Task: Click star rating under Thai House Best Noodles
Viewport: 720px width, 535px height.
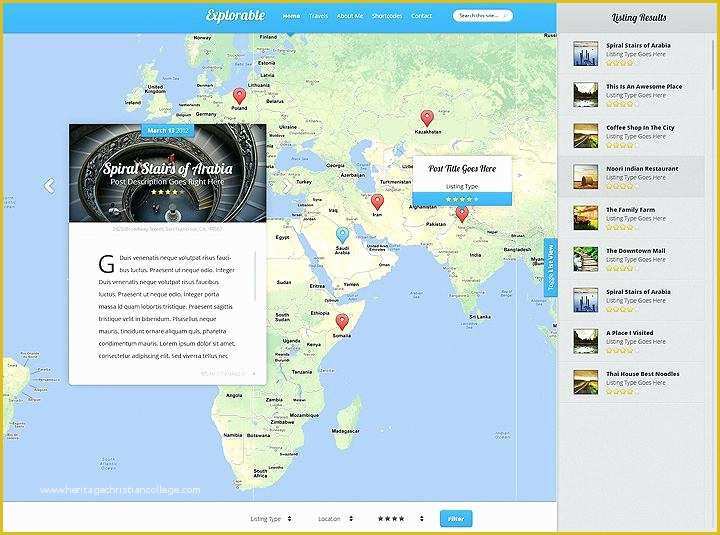Action: pyautogui.click(x=620, y=392)
